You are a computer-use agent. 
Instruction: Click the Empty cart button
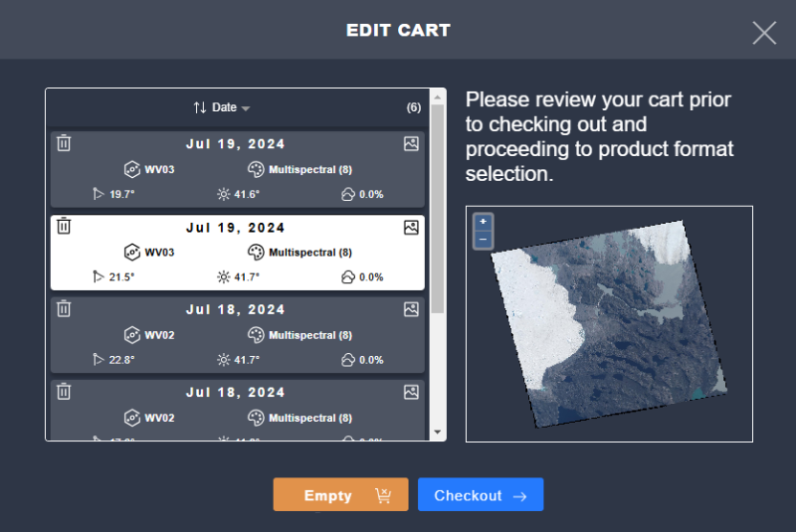coord(340,495)
